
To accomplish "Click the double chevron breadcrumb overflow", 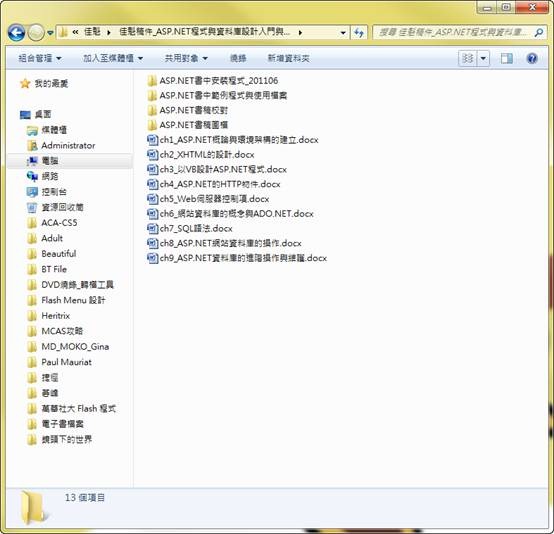I will pos(75,33).
